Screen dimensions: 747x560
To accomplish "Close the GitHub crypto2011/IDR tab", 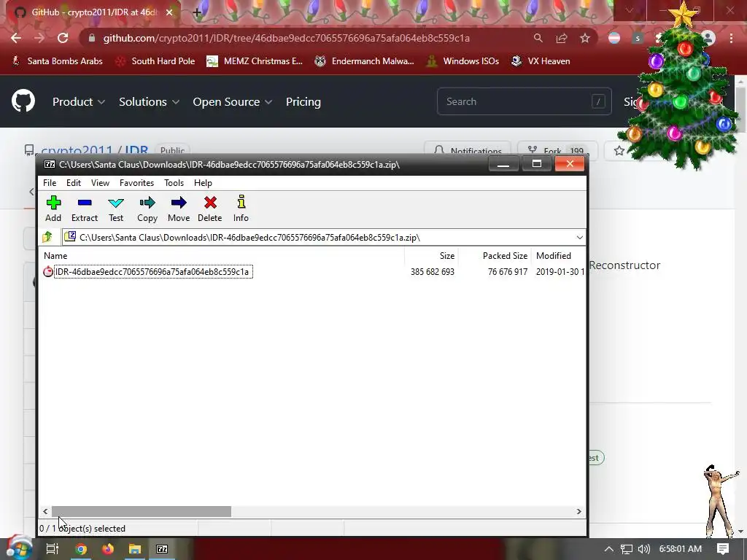I will point(169,12).
